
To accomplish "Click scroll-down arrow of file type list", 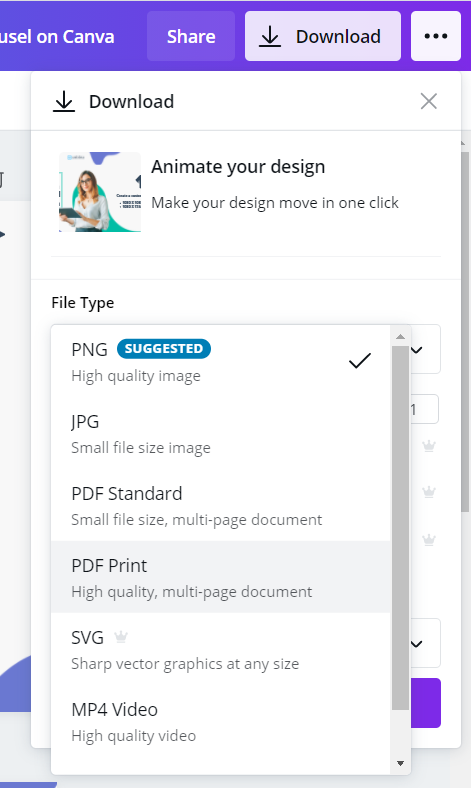I will pyautogui.click(x=401, y=763).
